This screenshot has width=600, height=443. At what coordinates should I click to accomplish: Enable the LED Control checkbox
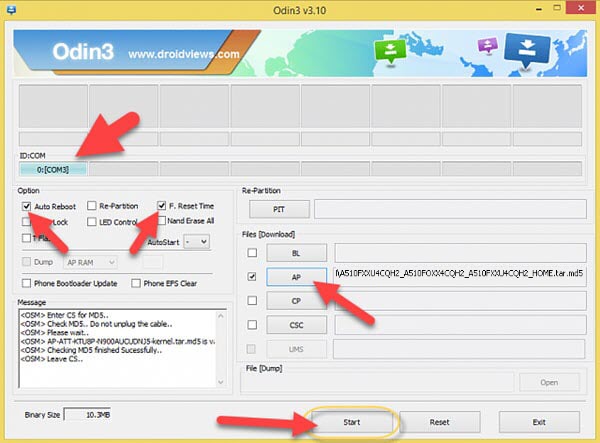coord(91,222)
